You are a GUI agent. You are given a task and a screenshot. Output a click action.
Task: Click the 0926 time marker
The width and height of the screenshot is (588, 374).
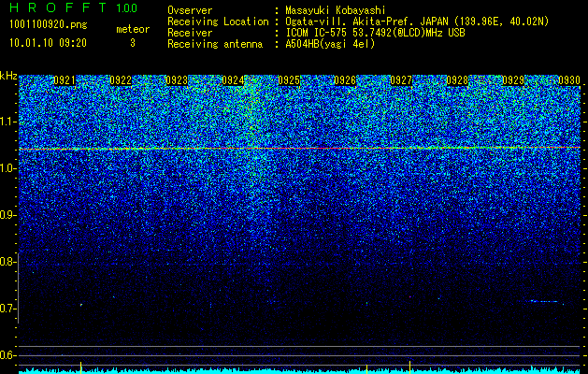pyautogui.click(x=345, y=80)
